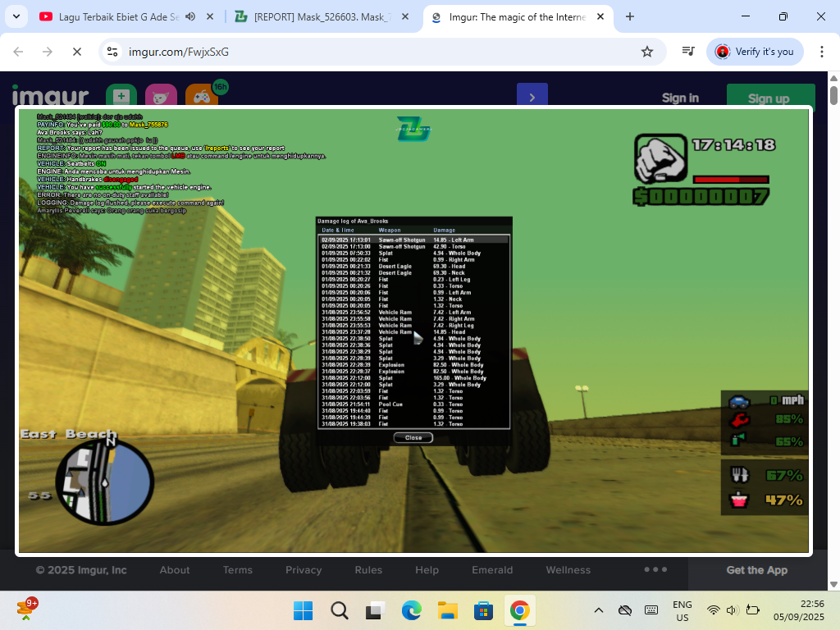Click the battery tray icon
This screenshot has width=840, height=630.
pyautogui.click(x=753, y=610)
